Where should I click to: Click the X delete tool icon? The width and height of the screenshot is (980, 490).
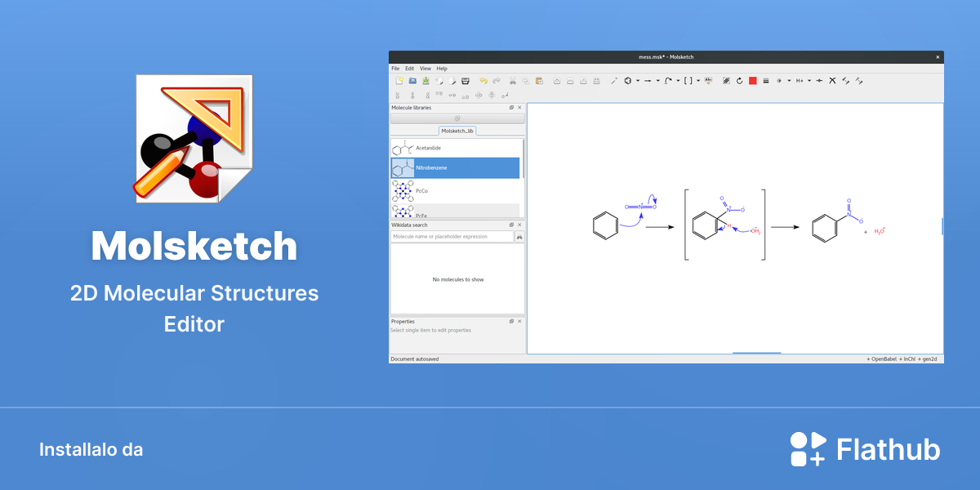click(832, 81)
